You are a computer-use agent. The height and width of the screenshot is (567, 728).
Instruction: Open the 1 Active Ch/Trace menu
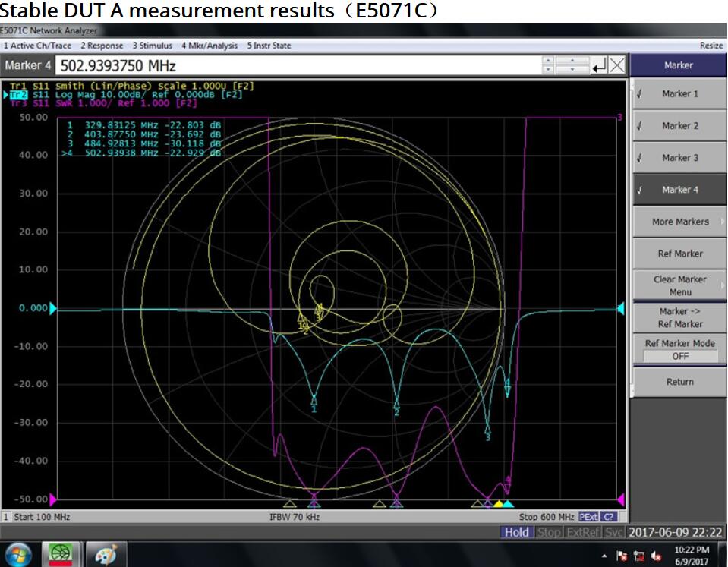coord(38,46)
